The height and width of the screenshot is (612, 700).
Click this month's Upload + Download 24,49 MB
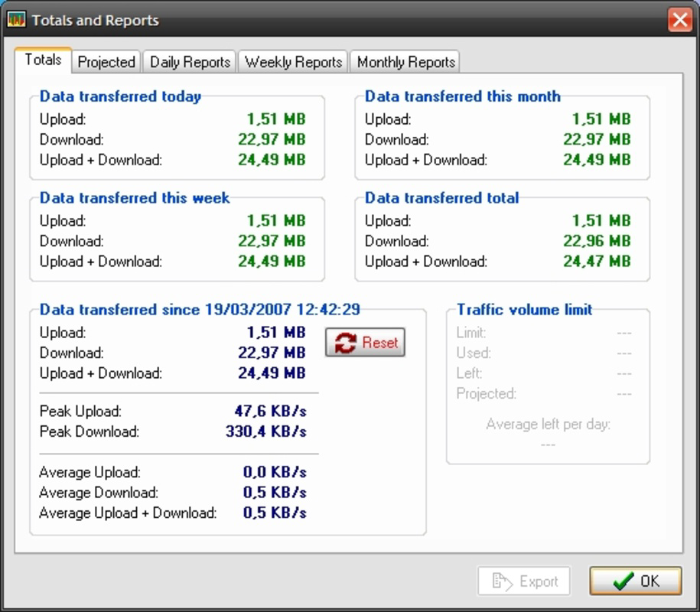[x=597, y=159]
